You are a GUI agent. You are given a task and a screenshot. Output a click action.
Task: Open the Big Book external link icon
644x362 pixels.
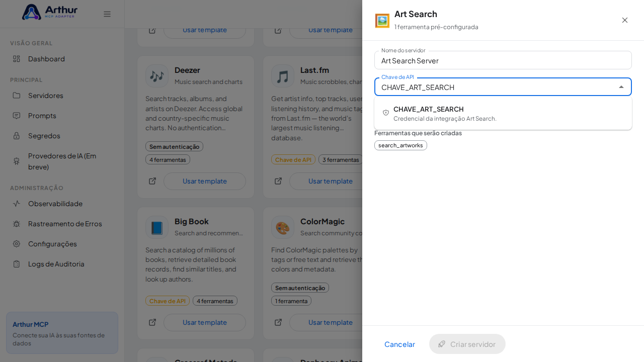tap(152, 322)
